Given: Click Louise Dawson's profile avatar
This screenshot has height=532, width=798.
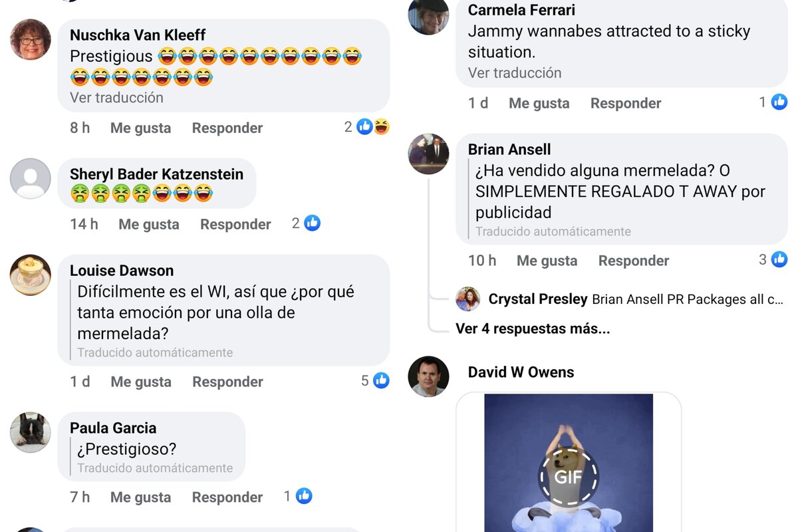Looking at the screenshot, I should (31, 275).
